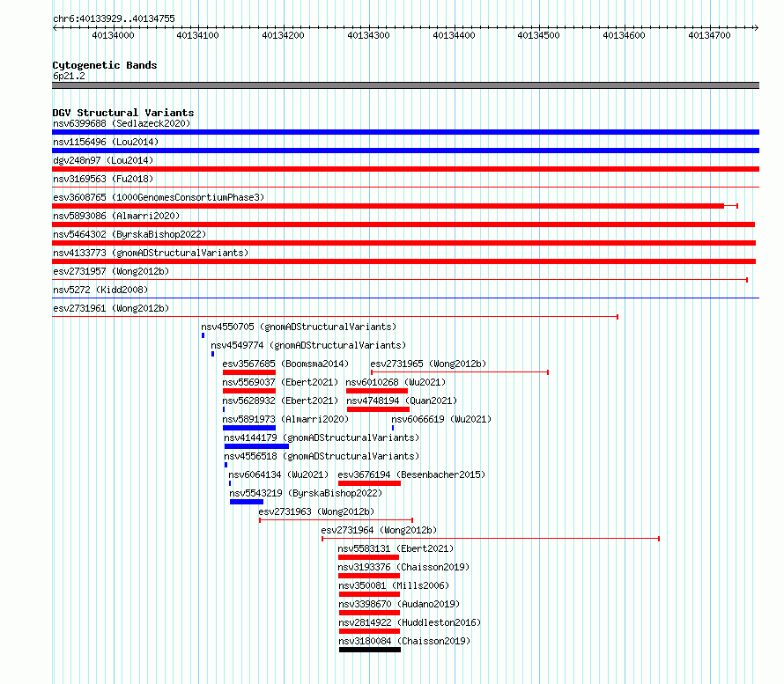784x684 pixels.
Task: Click the nsv6399688 (Sedlazeck2020) variant label
Action: point(122,123)
